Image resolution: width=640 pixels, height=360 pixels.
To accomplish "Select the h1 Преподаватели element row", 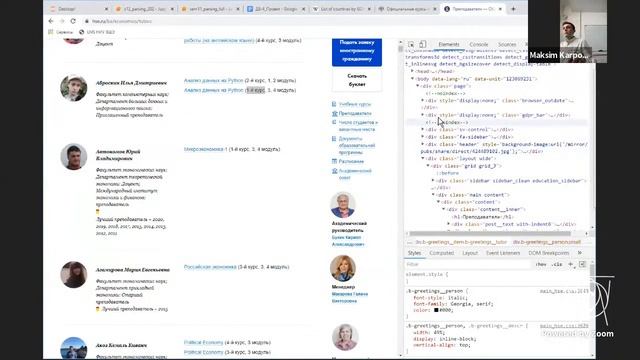I will click(x=482, y=217).
